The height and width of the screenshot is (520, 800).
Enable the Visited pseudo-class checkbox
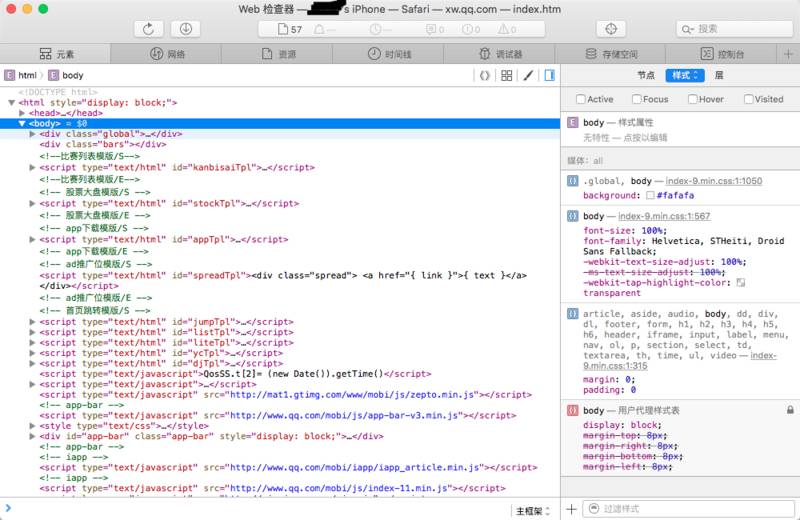point(748,99)
